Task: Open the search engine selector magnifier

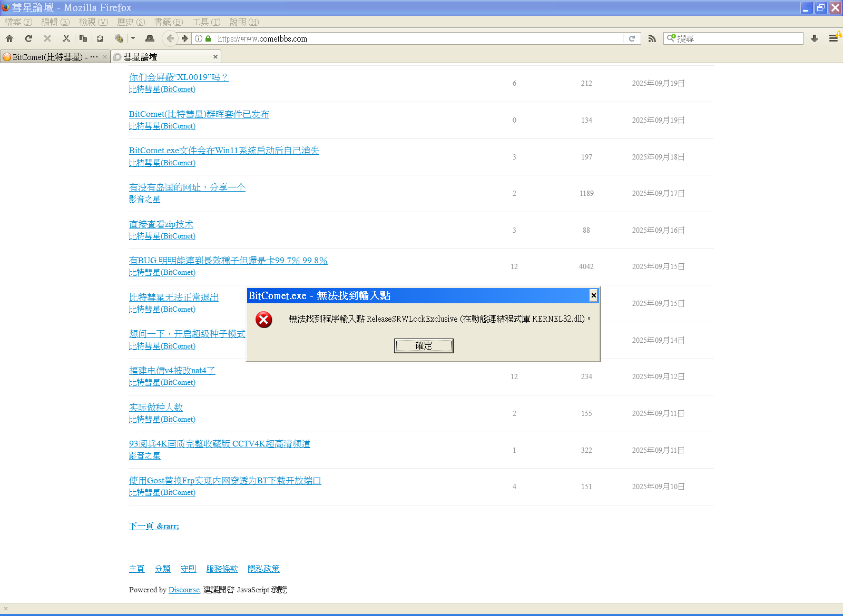Action: [x=671, y=38]
